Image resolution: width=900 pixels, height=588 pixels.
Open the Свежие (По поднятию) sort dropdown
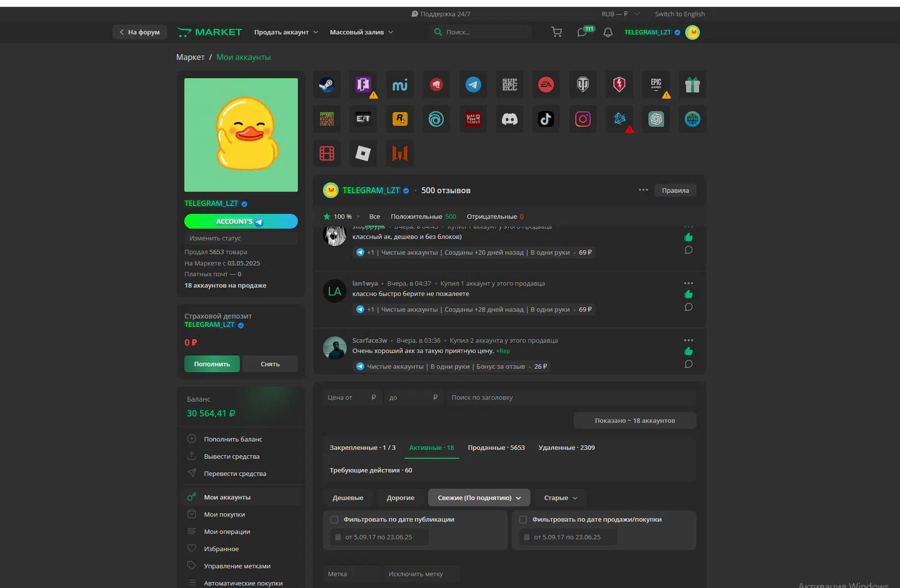coord(479,498)
